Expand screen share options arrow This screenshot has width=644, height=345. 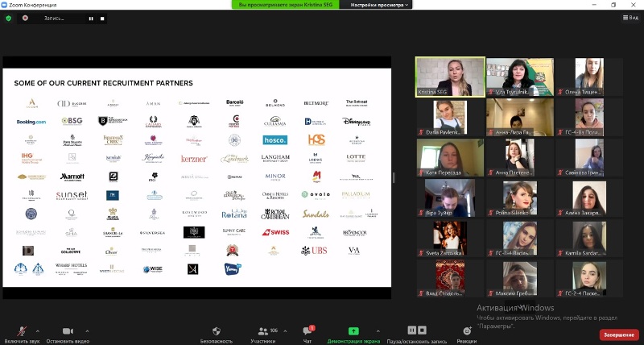coord(378,331)
